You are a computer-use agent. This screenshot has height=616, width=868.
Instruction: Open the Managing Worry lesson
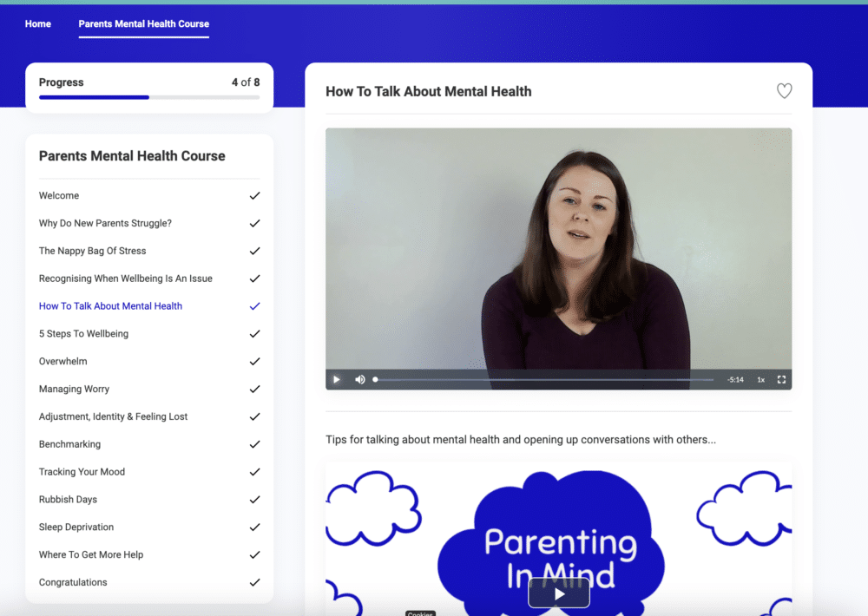74,389
